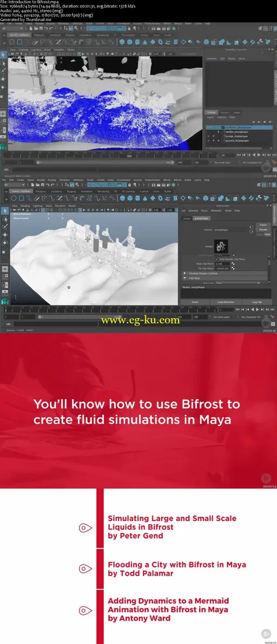277x644 pixels.
Task: Select the arrow Select tool in upper Maya toolbox
Action: pyautogui.click(x=4, y=54)
